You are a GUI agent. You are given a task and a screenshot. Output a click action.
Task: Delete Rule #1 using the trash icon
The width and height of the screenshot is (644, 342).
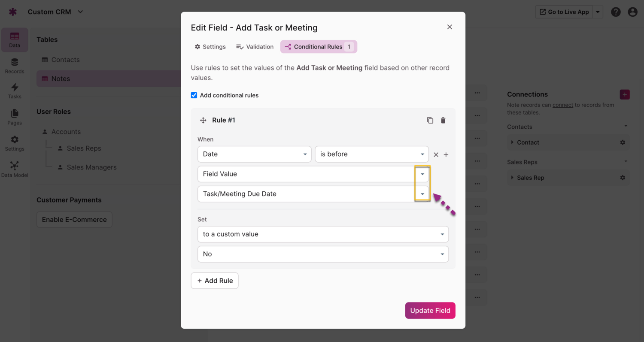443,121
